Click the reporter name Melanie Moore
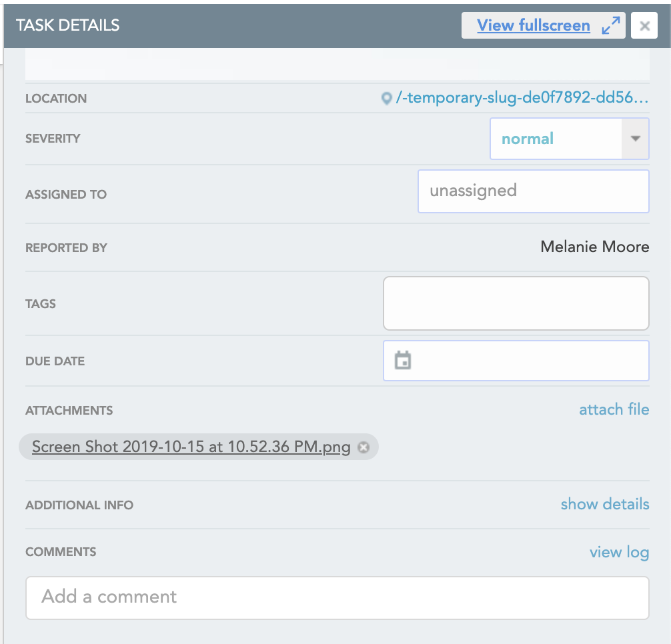The width and height of the screenshot is (671, 644). 594,247
